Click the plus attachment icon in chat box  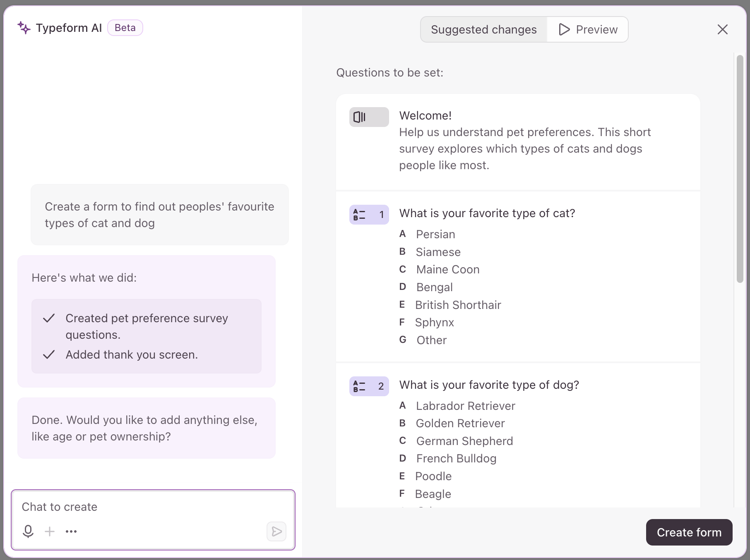coord(50,531)
